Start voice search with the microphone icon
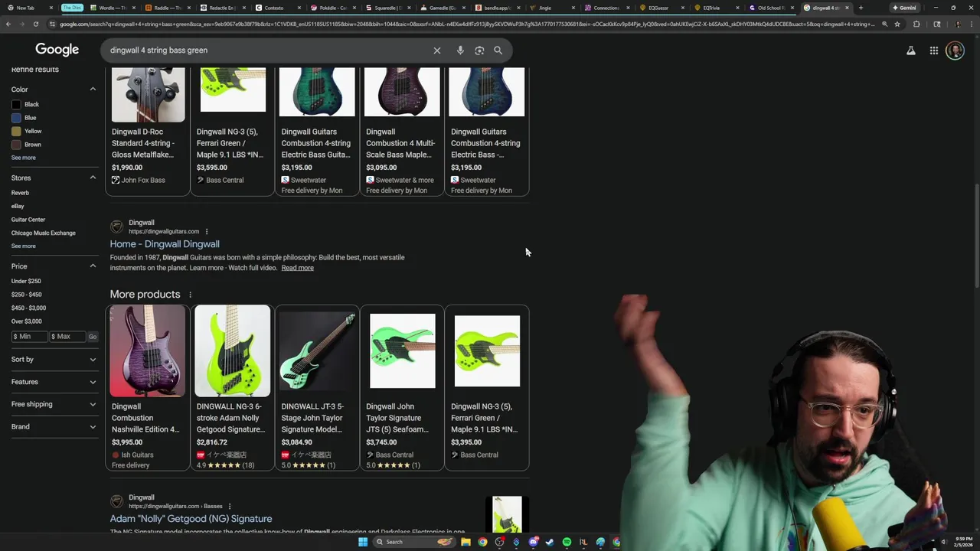 460,51
